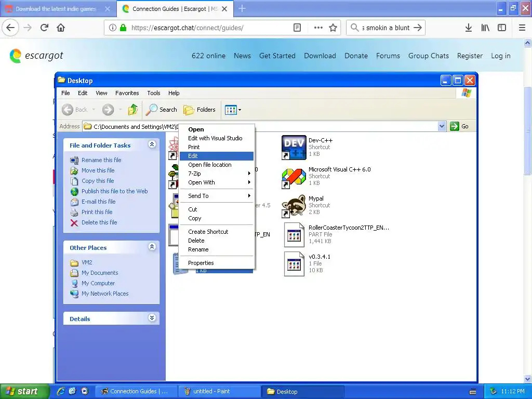The image size is (532, 399).
Task: Close the Connection Guides tab
Action: pos(224,9)
